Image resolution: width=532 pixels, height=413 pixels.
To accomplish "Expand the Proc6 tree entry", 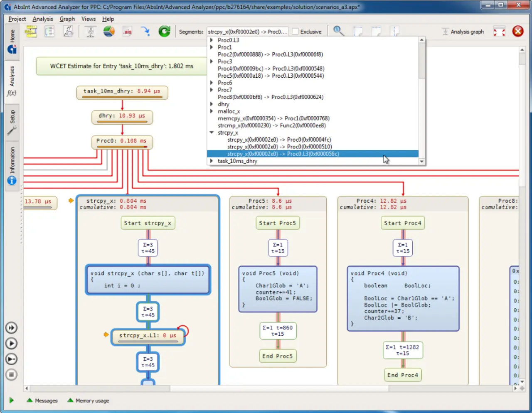I will click(212, 83).
